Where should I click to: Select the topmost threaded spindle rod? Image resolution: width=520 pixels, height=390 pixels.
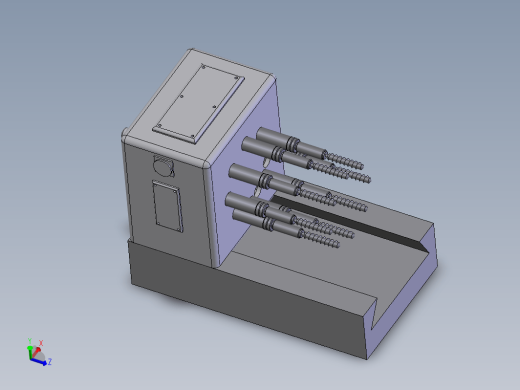309,148
